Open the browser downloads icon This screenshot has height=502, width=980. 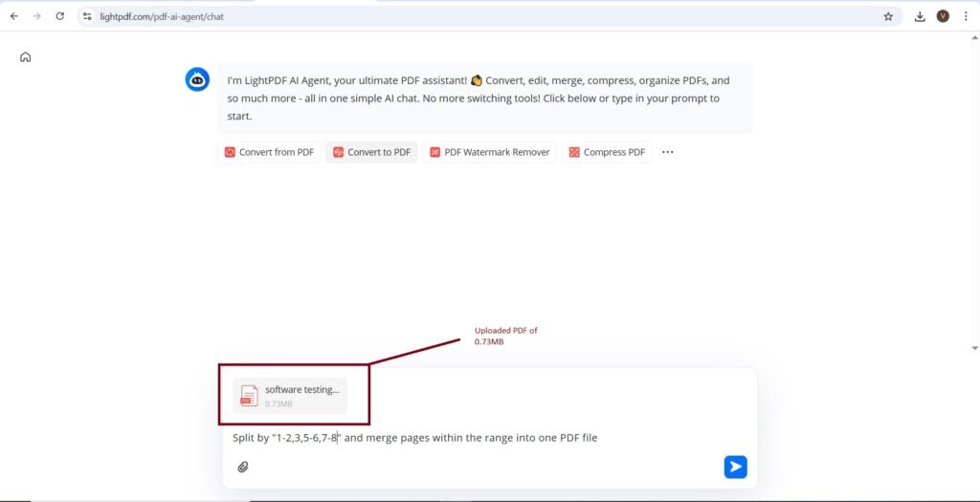(920, 16)
